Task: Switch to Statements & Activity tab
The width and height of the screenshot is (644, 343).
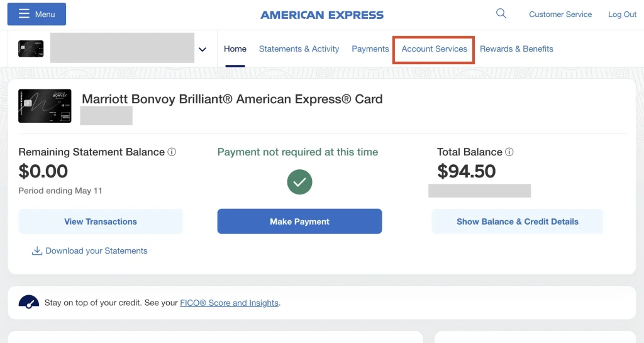Action: 299,49
